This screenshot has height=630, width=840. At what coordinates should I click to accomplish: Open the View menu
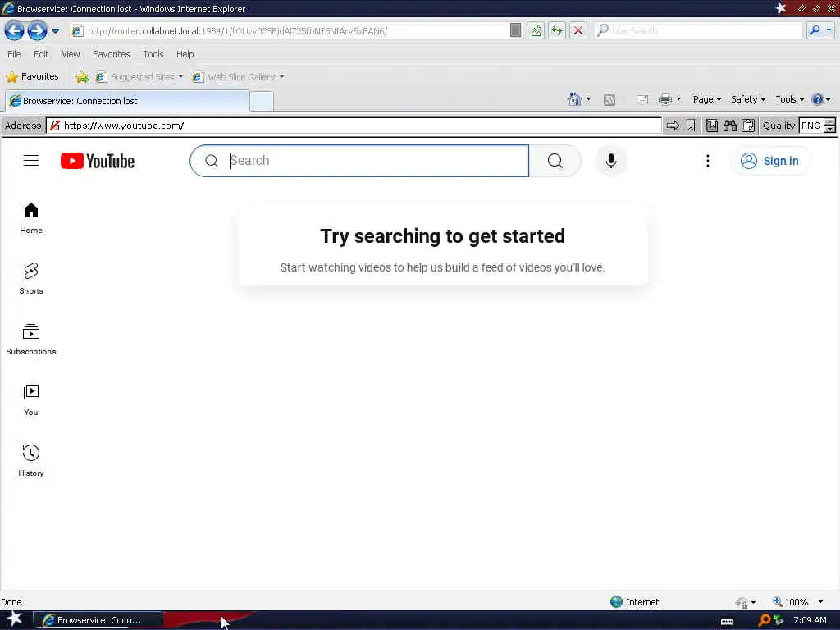click(x=71, y=54)
